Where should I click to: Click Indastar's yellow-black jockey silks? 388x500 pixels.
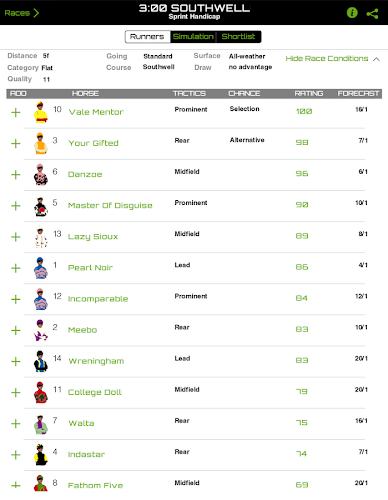tap(41, 455)
